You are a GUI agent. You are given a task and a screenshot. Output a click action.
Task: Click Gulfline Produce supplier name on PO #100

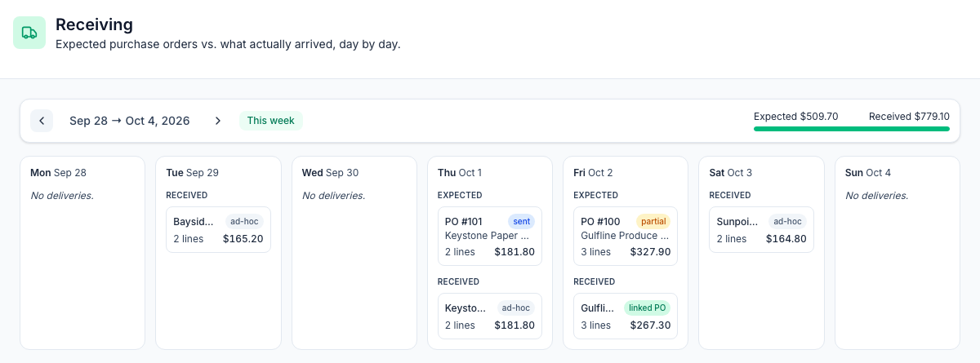[625, 236]
